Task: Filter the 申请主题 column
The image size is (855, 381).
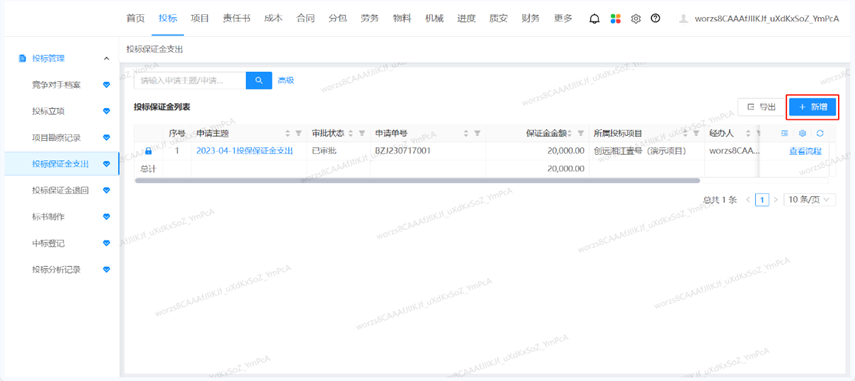Action: pyautogui.click(x=298, y=133)
